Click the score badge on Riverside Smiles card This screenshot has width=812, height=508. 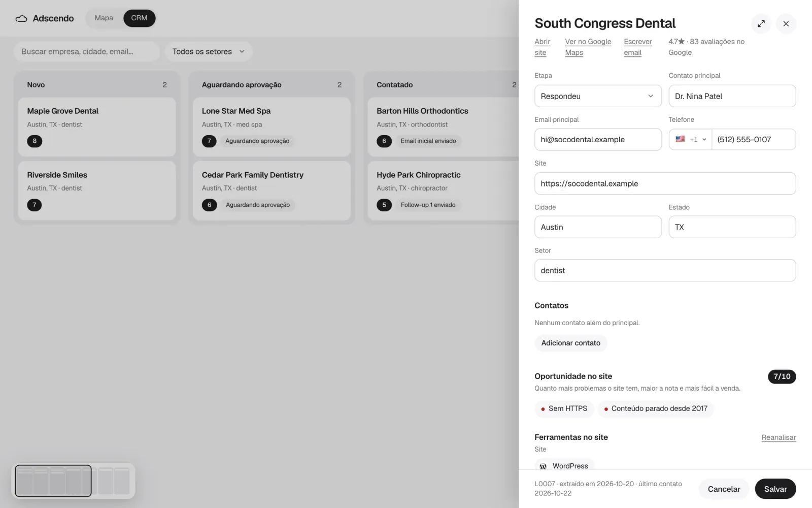(35, 205)
